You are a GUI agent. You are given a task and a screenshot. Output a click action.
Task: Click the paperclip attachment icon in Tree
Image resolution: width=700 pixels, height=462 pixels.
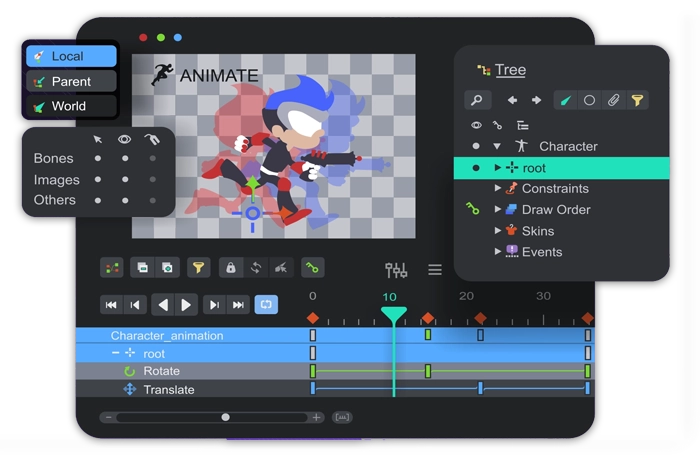614,100
